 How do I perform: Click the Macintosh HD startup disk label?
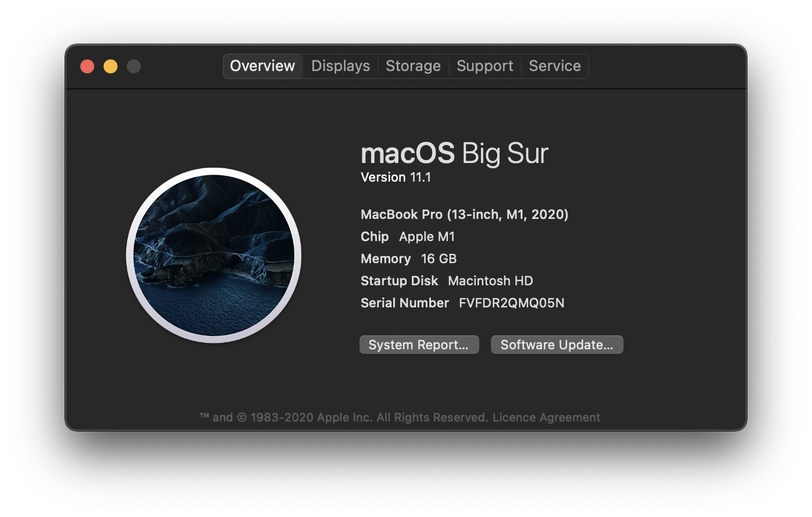click(490, 281)
